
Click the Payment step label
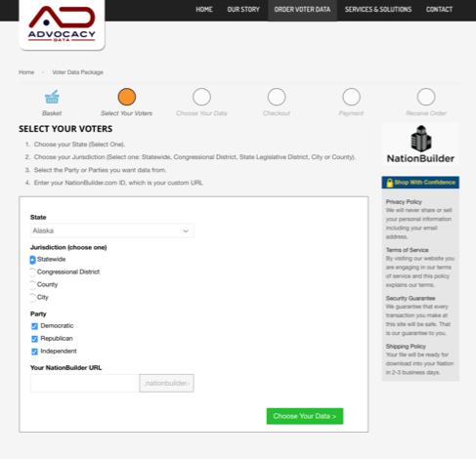(351, 113)
